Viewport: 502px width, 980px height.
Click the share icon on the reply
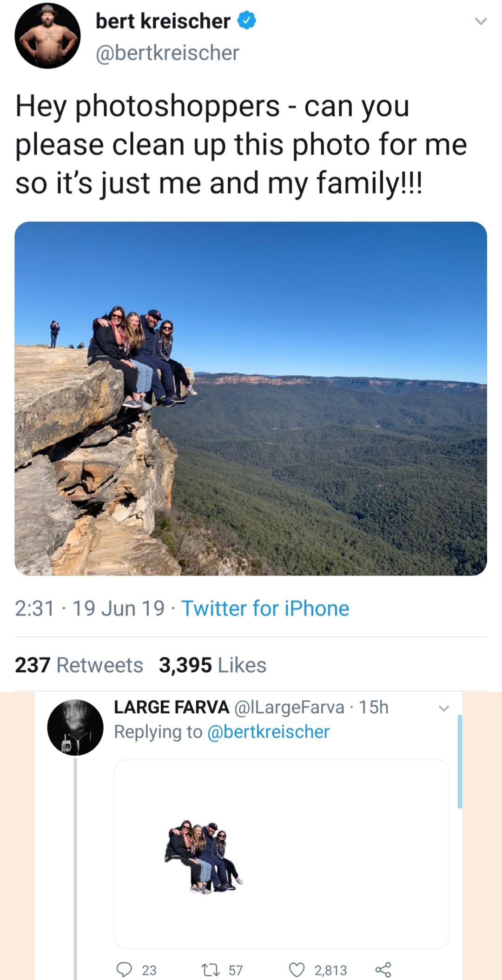point(383,969)
